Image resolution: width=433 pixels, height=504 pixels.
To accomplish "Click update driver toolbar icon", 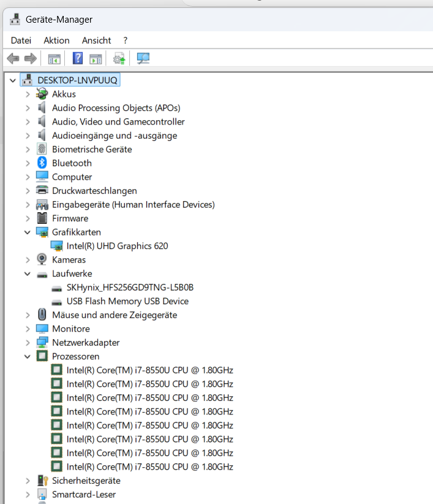I will click(x=119, y=59).
